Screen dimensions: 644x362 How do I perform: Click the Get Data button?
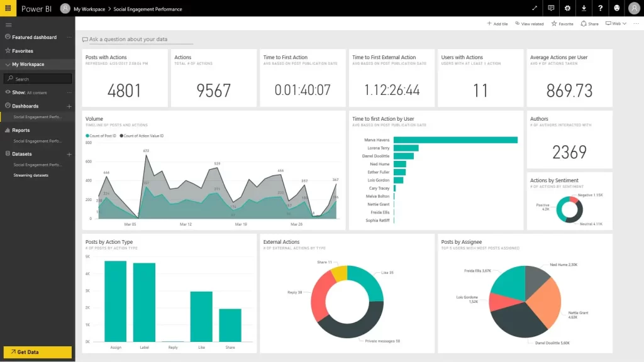pyautogui.click(x=38, y=352)
